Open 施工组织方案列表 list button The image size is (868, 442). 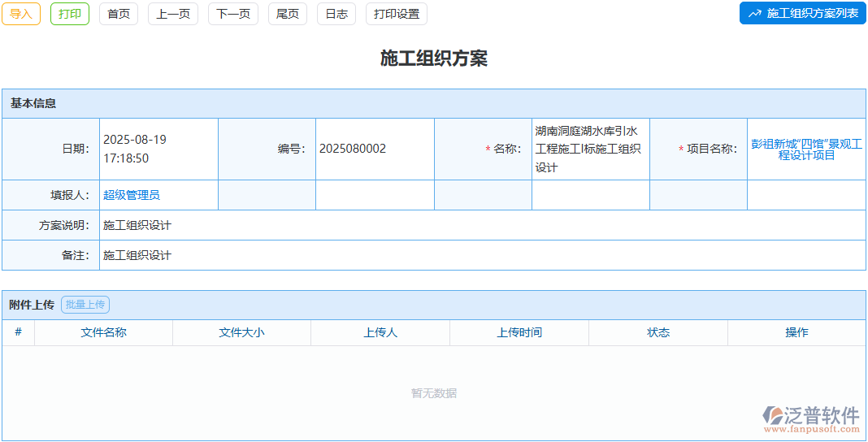click(x=803, y=13)
